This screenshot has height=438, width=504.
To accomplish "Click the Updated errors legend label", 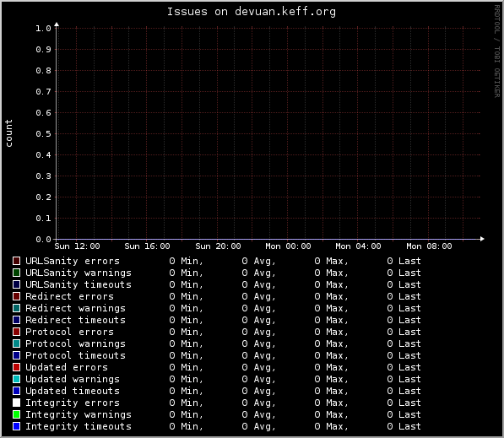I will pyautogui.click(x=67, y=367).
